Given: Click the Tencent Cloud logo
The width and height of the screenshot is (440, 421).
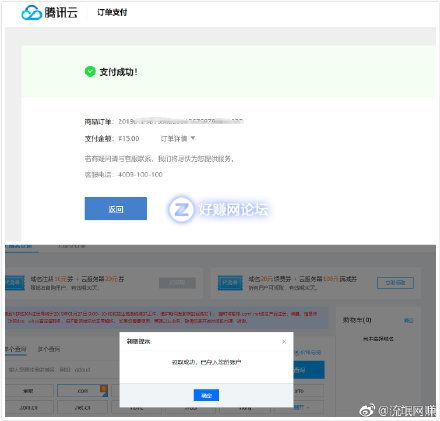Looking at the screenshot, I should click(x=49, y=13).
